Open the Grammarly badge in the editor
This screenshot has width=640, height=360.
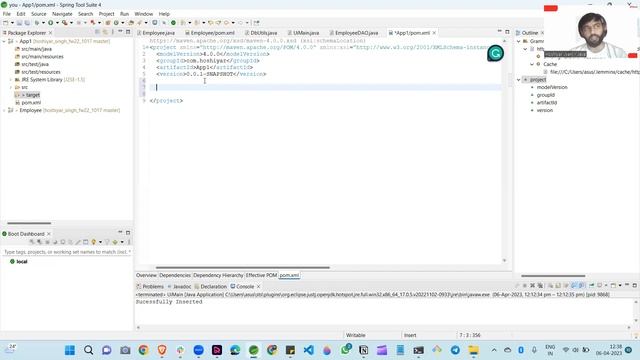[x=496, y=53]
